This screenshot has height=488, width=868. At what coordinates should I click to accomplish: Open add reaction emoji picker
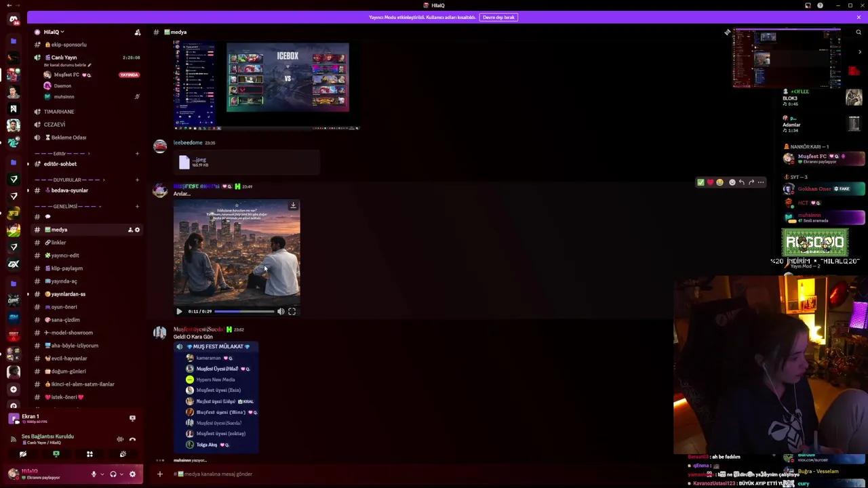pos(732,182)
